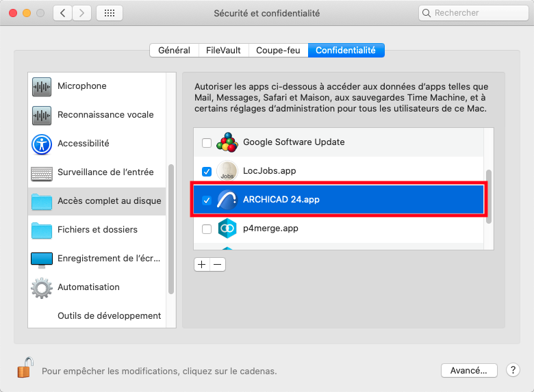Switch to the Coupe-feu tab
The height and width of the screenshot is (392, 534).
click(278, 51)
